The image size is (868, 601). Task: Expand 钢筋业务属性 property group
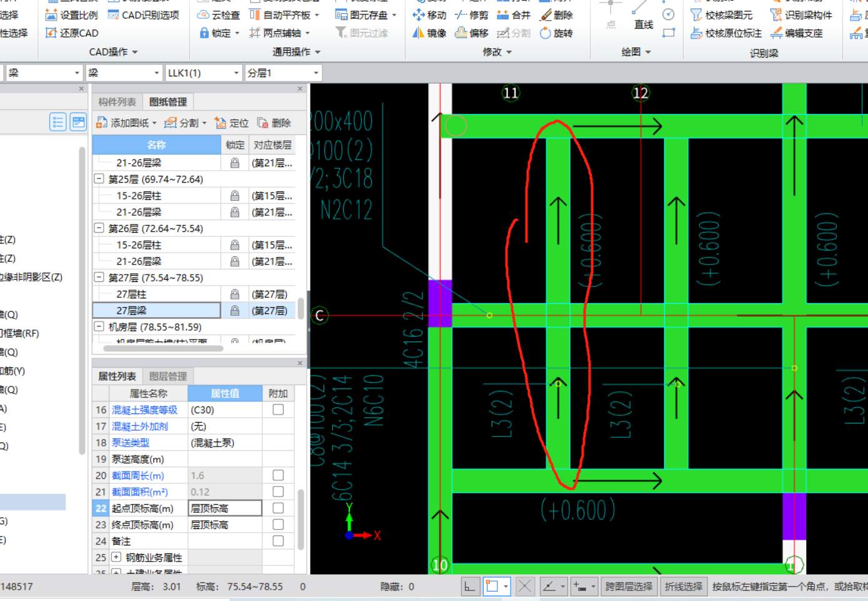click(x=116, y=557)
